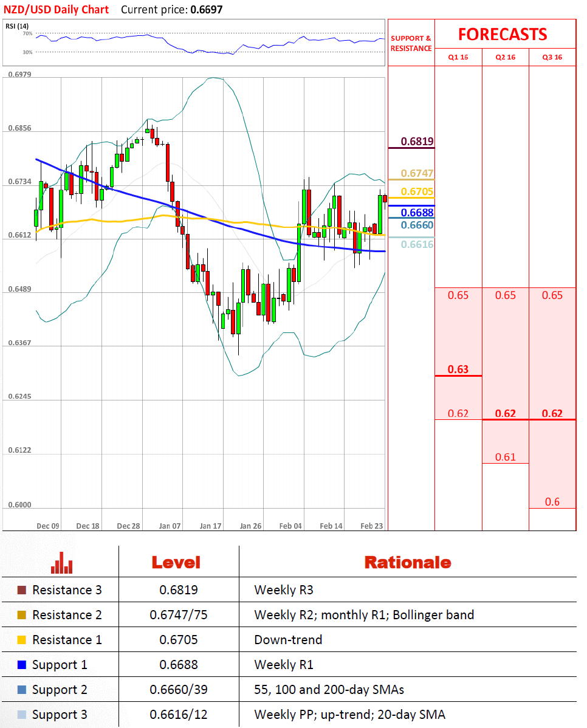
Task: Click the 0.61 Q2 forecast lower bound
Action: tap(505, 458)
